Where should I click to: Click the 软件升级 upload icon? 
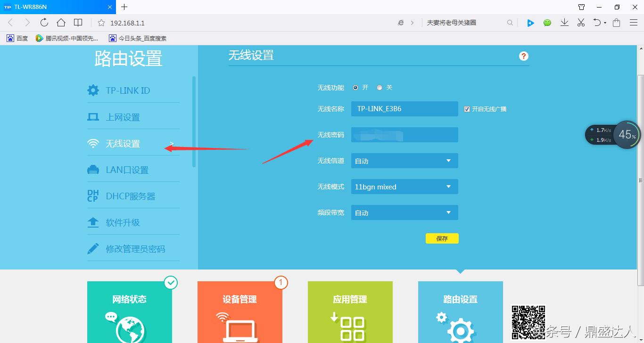pos(93,222)
